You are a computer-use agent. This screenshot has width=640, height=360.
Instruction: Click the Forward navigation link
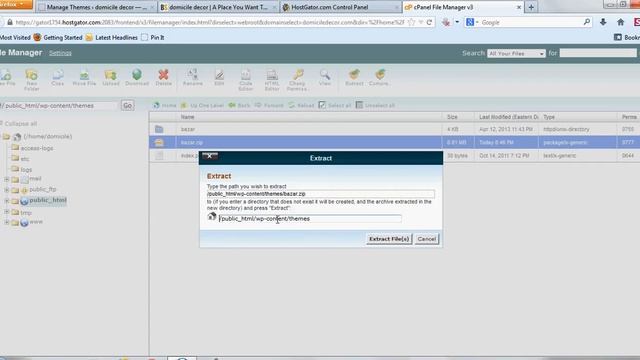(x=269, y=105)
